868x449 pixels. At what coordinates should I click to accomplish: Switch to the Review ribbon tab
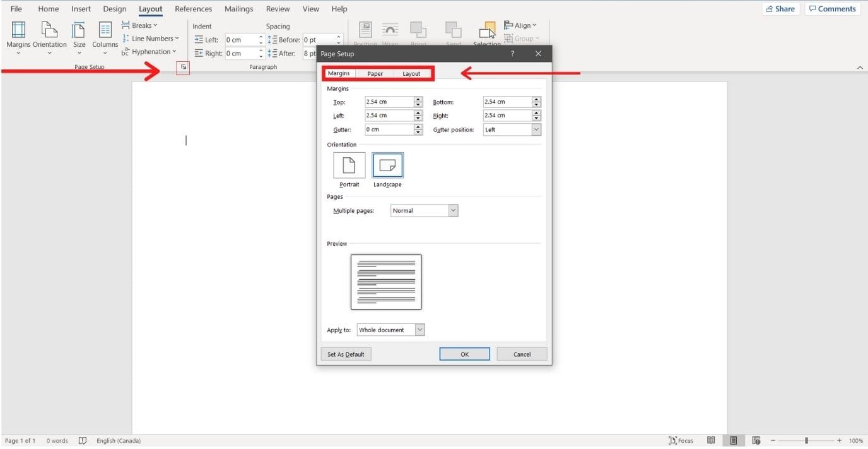[278, 9]
